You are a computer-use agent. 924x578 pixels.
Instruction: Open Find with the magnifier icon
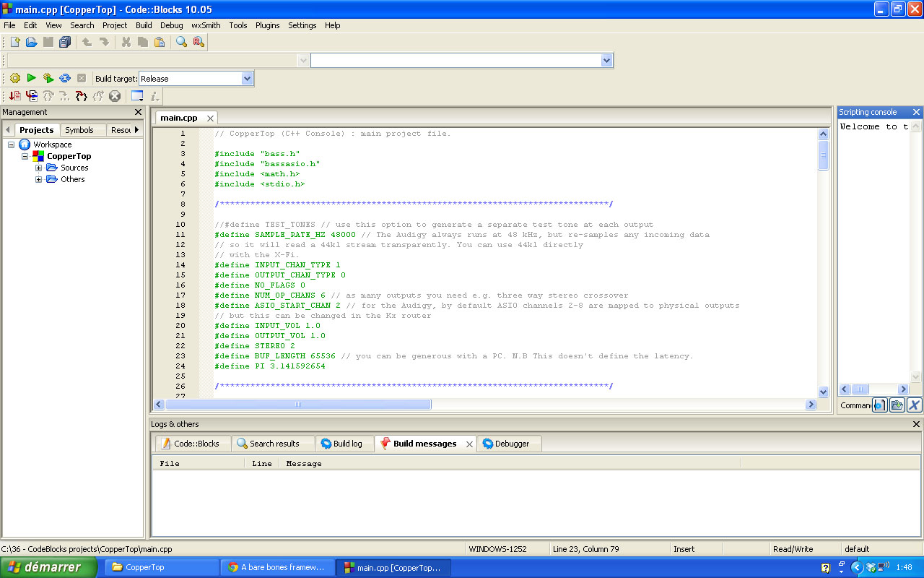(181, 43)
